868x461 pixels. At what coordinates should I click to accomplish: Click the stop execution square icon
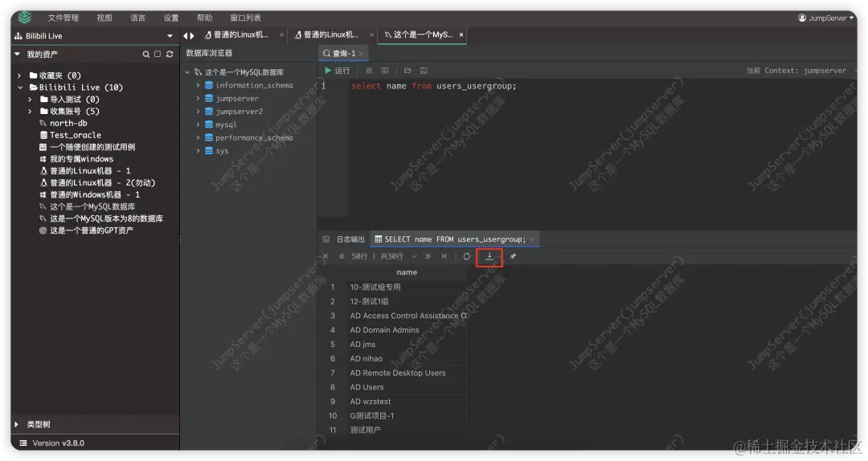(369, 71)
